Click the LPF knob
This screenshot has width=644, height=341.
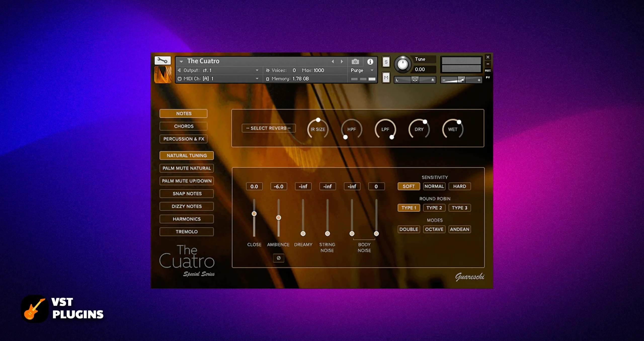pos(385,129)
